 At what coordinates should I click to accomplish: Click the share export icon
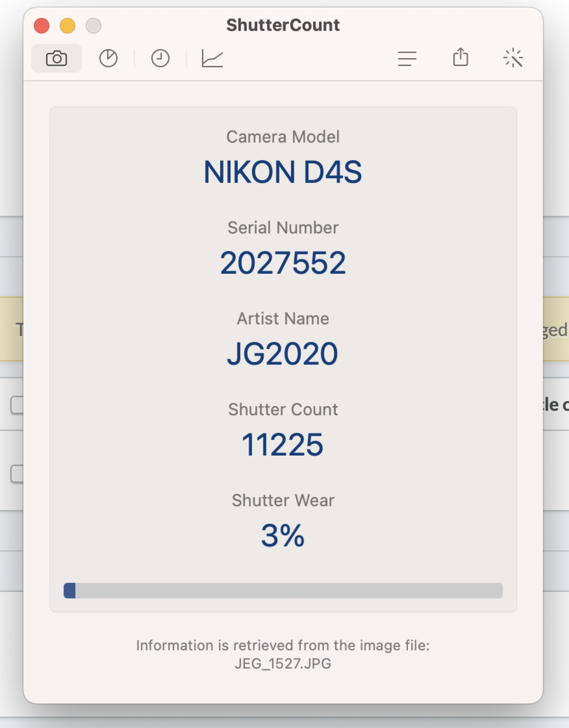461,58
